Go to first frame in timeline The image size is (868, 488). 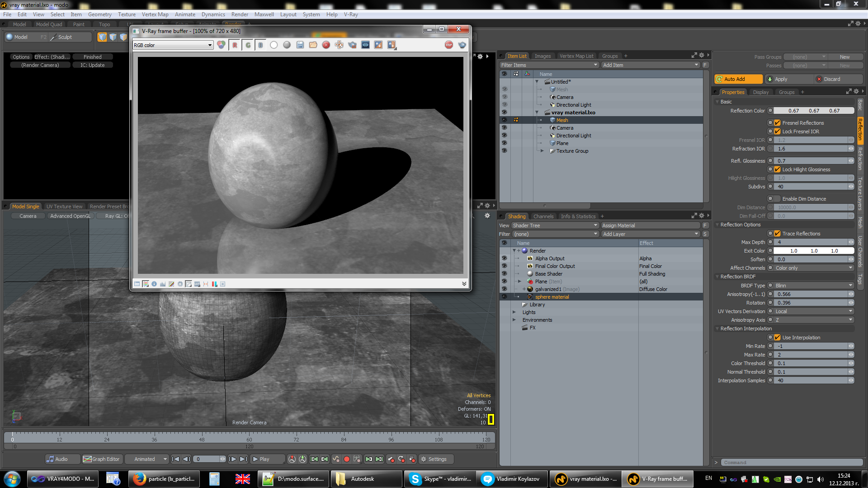pyautogui.click(x=176, y=459)
